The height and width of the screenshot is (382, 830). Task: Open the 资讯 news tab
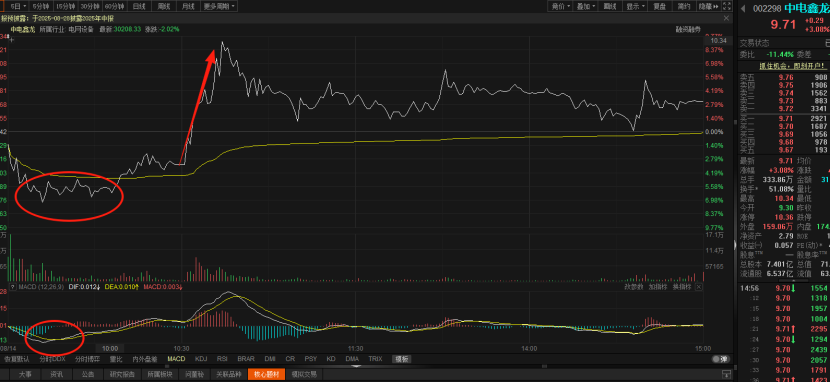(x=57, y=375)
